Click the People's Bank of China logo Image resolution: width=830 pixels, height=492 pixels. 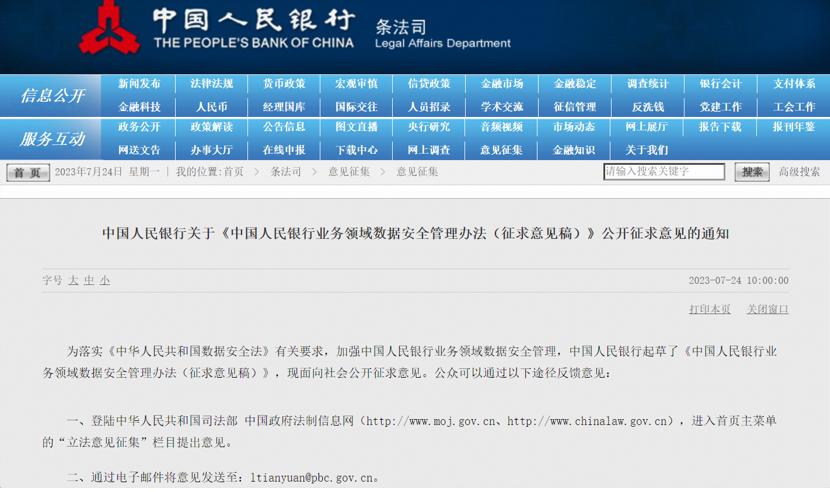pyautogui.click(x=109, y=28)
